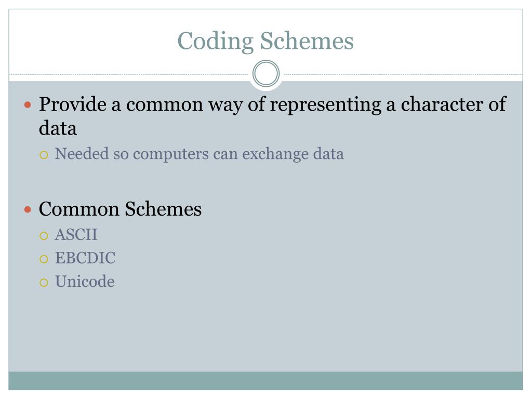Viewport: 532px width, 399px height.
Task: Click the yellow ring bullet beside ASCII
Action: [44, 236]
